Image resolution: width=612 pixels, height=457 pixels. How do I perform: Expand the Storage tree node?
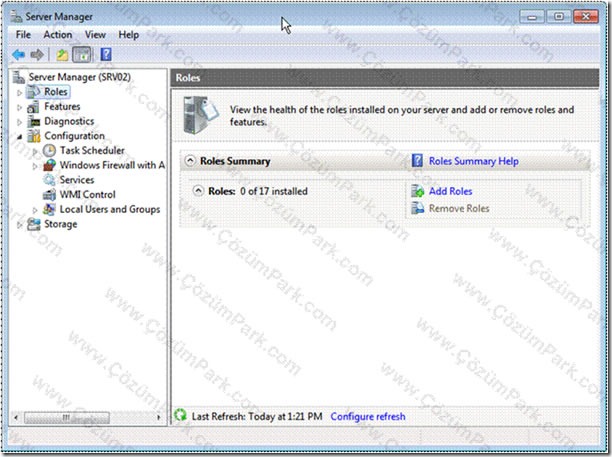pos(20,225)
